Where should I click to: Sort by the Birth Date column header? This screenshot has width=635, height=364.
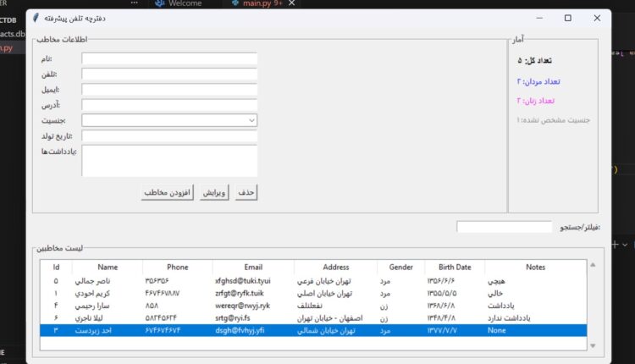[x=455, y=267]
